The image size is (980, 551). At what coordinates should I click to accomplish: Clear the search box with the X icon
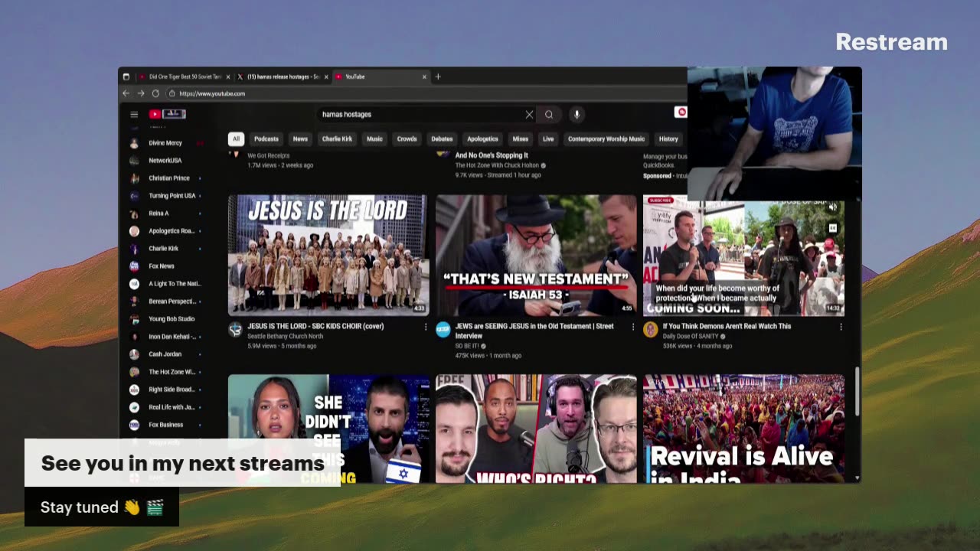point(529,114)
